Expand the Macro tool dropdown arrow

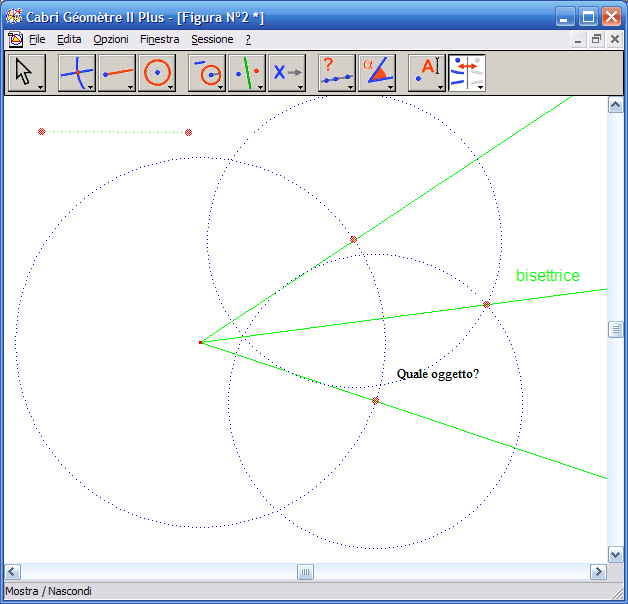pos(301,87)
